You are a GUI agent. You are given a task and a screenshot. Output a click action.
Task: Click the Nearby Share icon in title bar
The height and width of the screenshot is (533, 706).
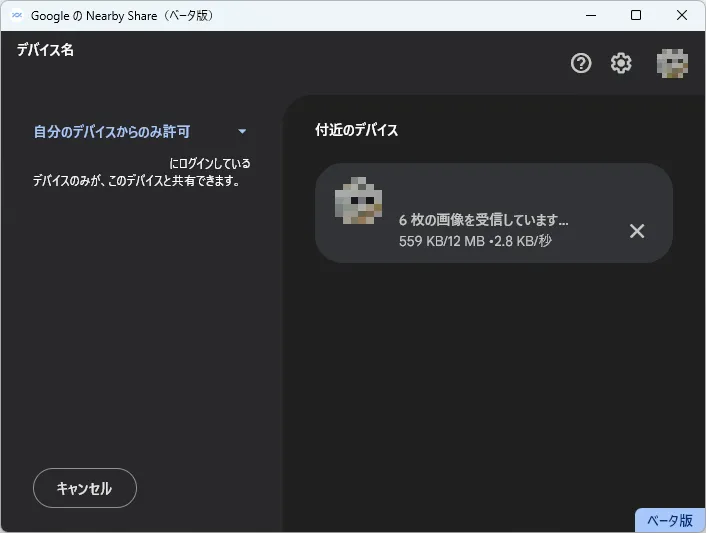17,16
